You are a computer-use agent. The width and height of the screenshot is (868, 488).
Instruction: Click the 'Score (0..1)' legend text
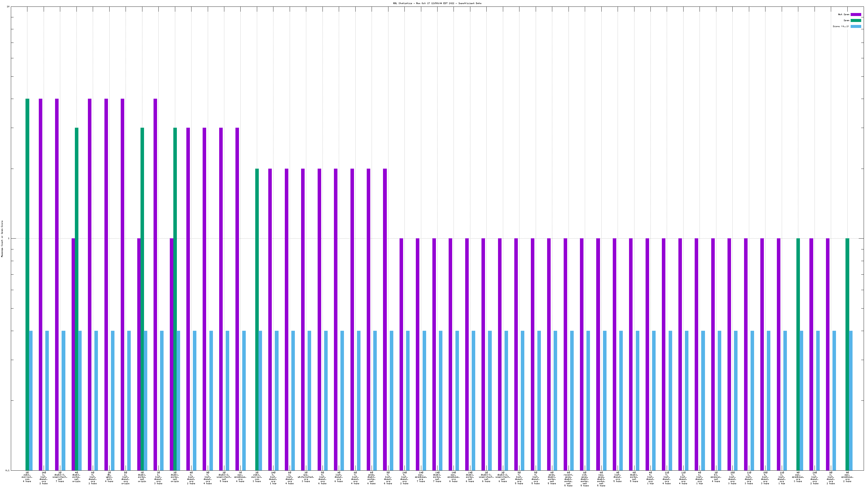pos(841,27)
